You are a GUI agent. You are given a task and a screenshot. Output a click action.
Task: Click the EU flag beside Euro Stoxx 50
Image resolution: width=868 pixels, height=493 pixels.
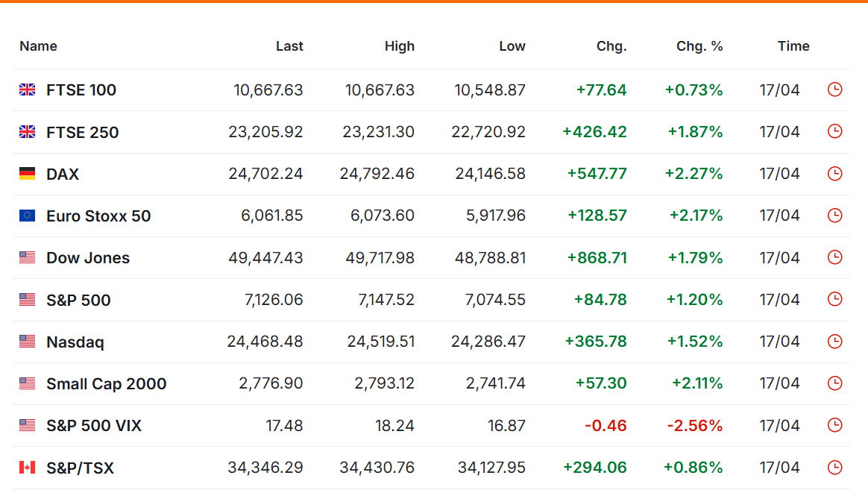point(27,216)
